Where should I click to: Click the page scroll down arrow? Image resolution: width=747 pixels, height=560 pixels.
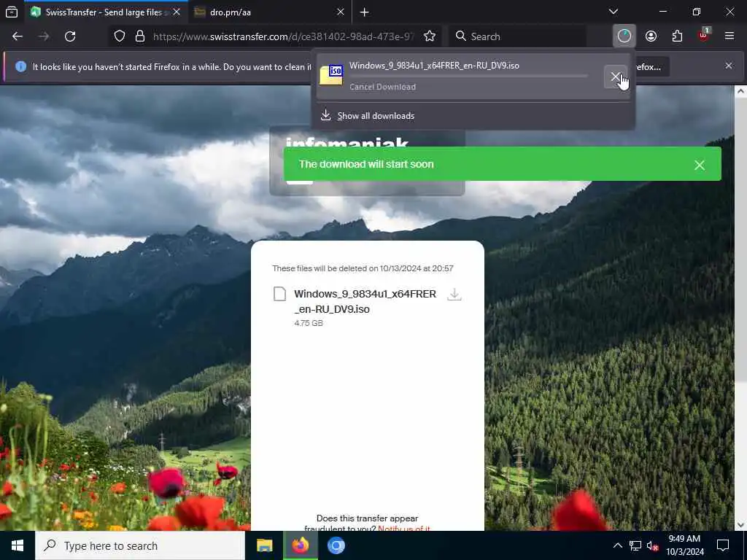coord(740,525)
